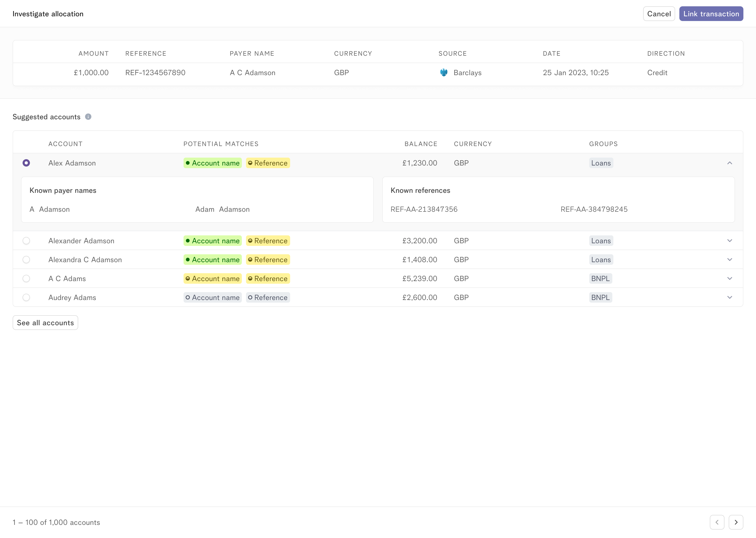Click the See all accounts button
Screen dimensions: 756x538
(45, 323)
